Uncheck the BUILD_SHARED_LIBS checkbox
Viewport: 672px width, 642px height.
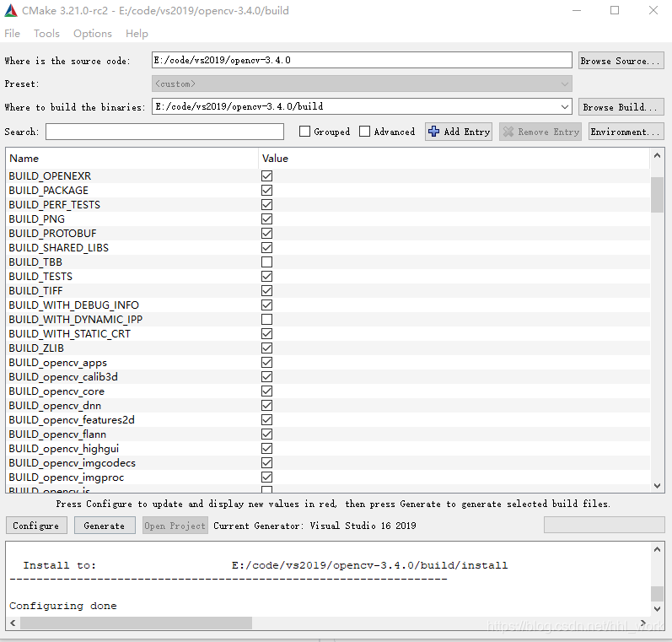[x=266, y=247]
